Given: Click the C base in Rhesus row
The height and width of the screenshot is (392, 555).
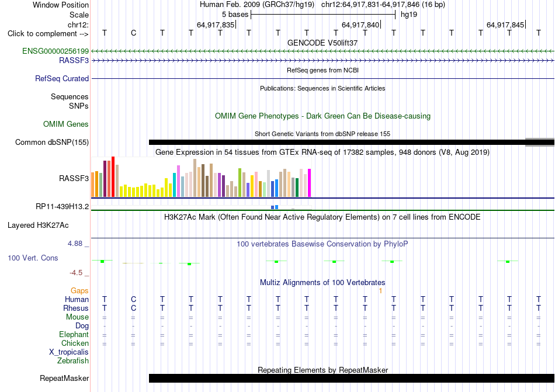Looking at the screenshot, I should tap(133, 308).
